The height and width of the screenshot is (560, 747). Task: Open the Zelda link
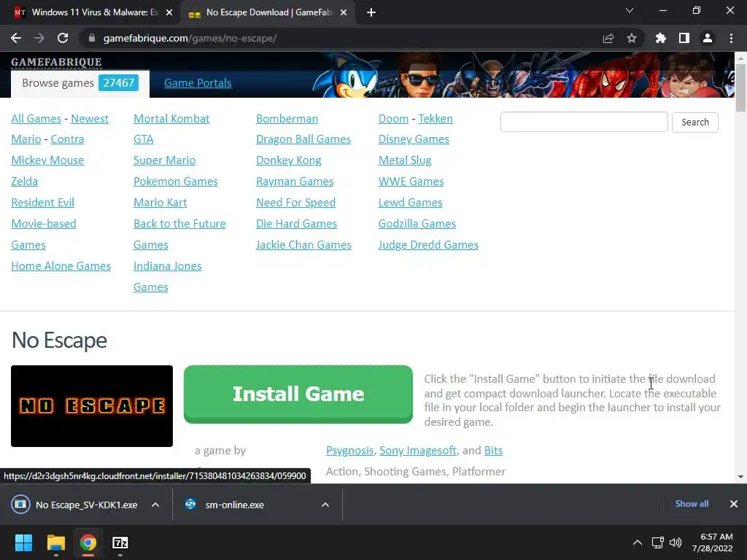(24, 182)
